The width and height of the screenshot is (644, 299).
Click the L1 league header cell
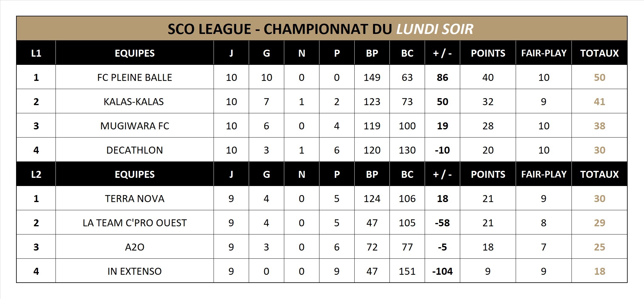click(x=36, y=53)
